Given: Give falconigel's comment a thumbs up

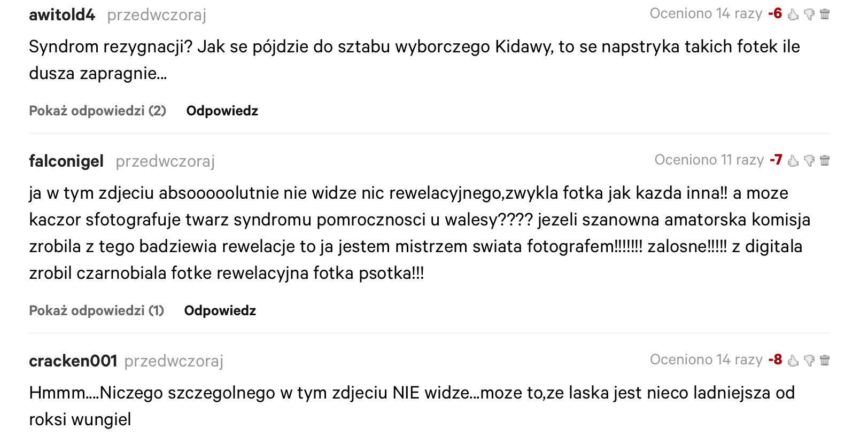Looking at the screenshot, I should 793,160.
